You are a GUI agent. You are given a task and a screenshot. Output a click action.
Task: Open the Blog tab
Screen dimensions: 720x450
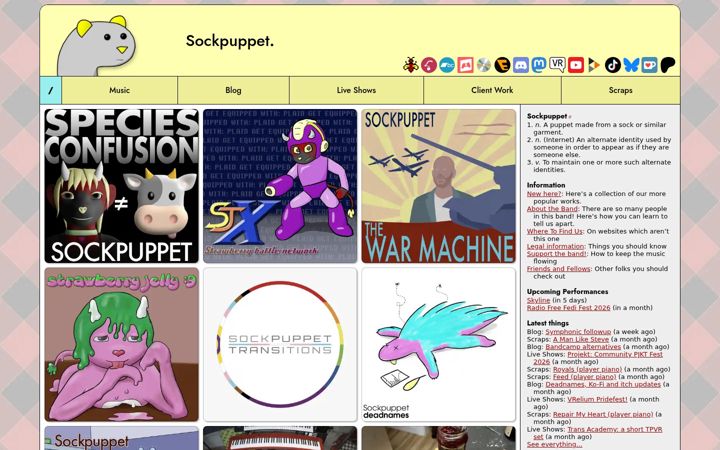pyautogui.click(x=233, y=90)
